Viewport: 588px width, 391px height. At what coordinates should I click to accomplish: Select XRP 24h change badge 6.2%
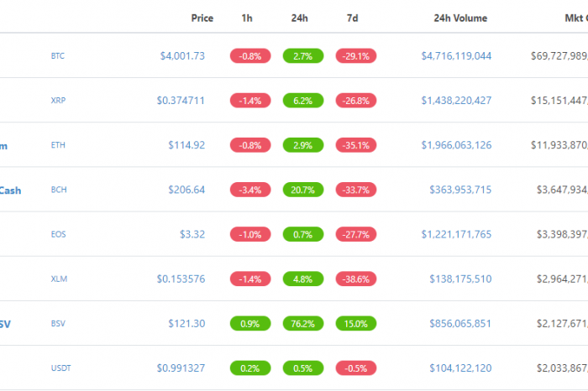pos(303,101)
